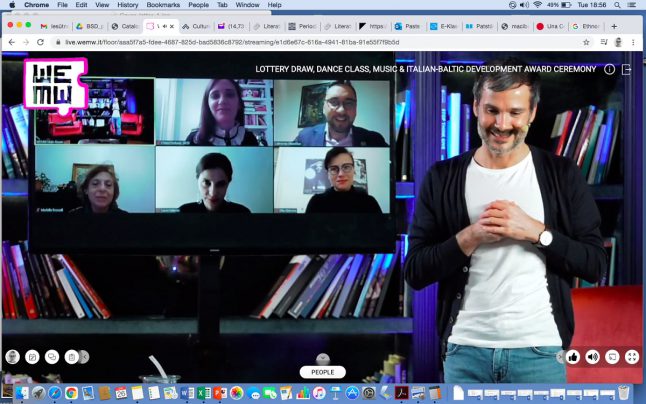Mute the stream volume
This screenshot has width=646, height=404.
(x=592, y=356)
